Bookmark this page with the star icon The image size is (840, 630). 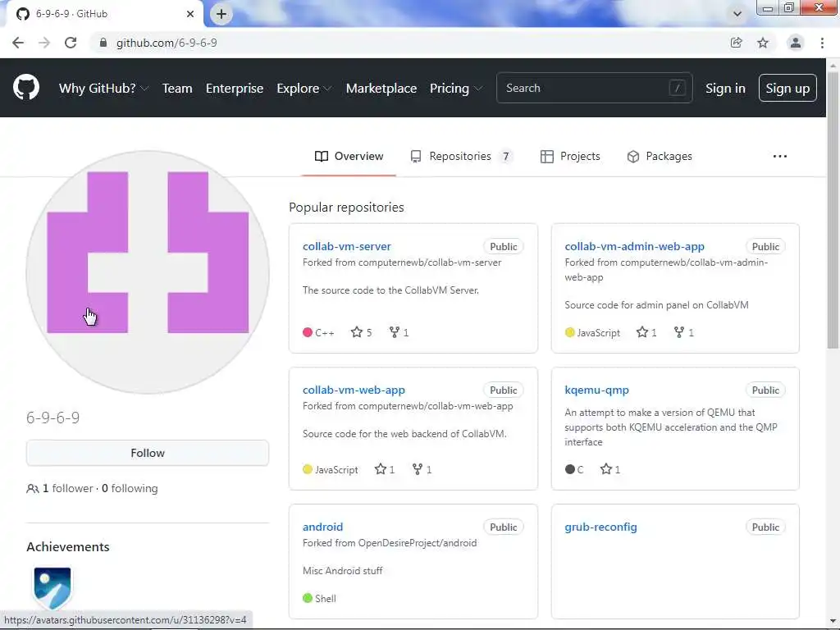click(x=763, y=43)
